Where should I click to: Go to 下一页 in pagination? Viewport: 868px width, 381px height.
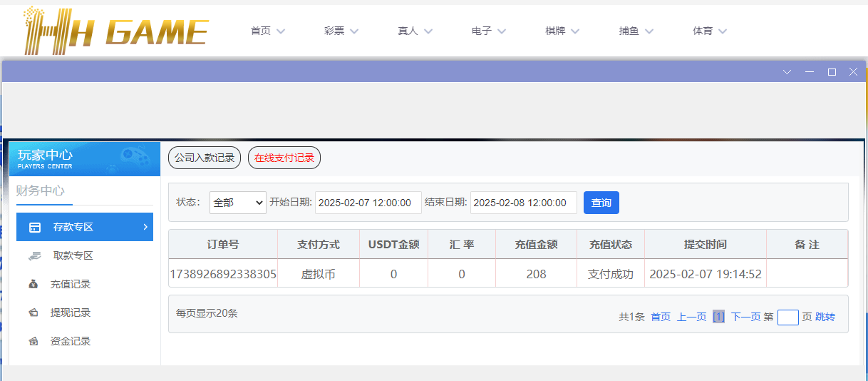[x=745, y=317]
